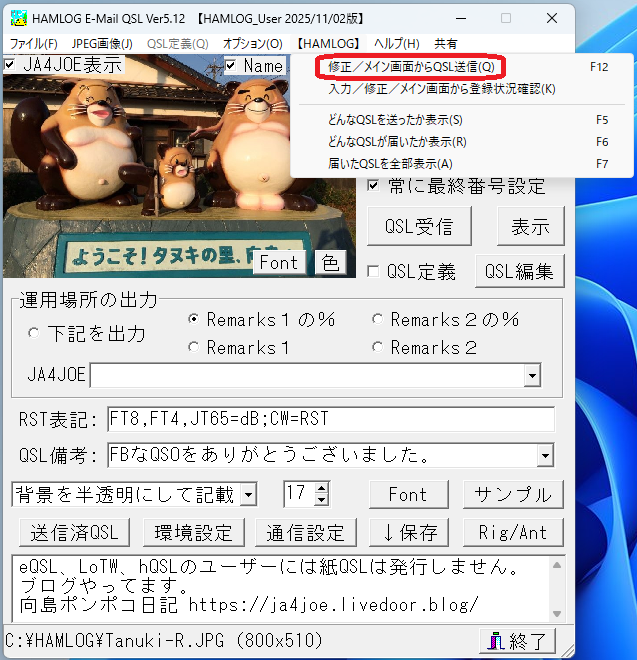Open 通信設定 settings button
Screen dimensions: 637x660
pyautogui.click(x=306, y=532)
